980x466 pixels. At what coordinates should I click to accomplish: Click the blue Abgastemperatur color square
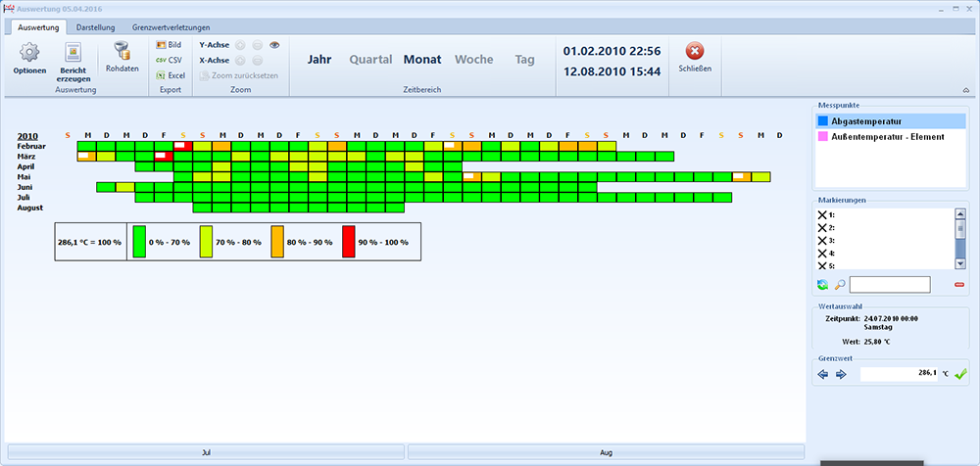822,121
